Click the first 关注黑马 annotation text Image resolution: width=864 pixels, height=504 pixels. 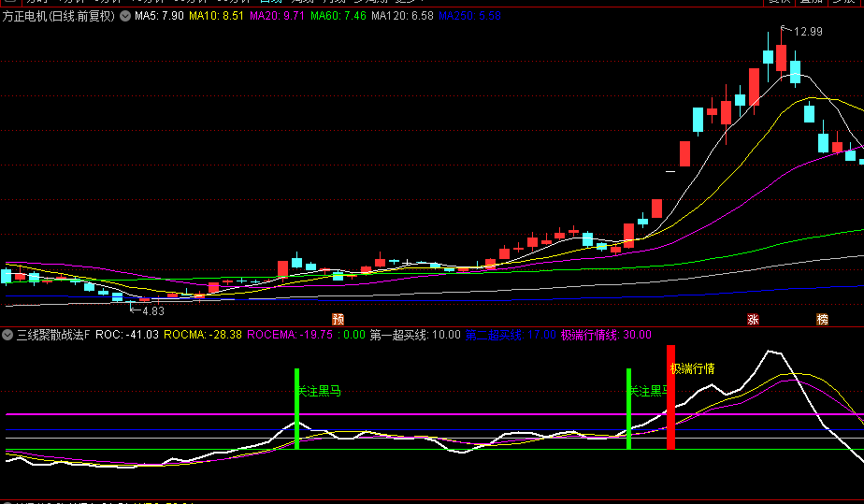(319, 392)
